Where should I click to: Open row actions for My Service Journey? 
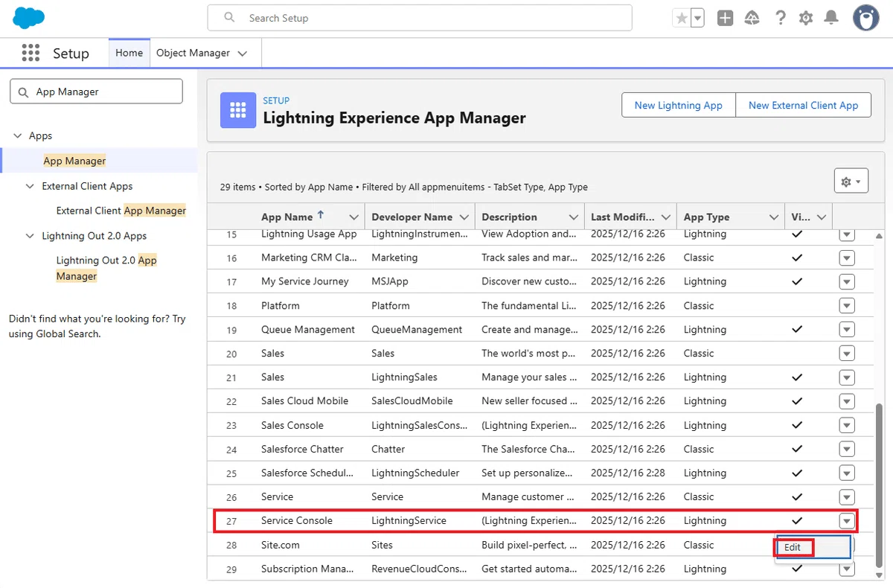[847, 281]
